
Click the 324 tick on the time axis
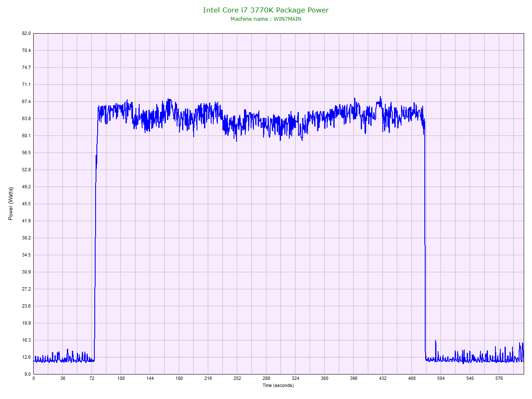[296, 378]
